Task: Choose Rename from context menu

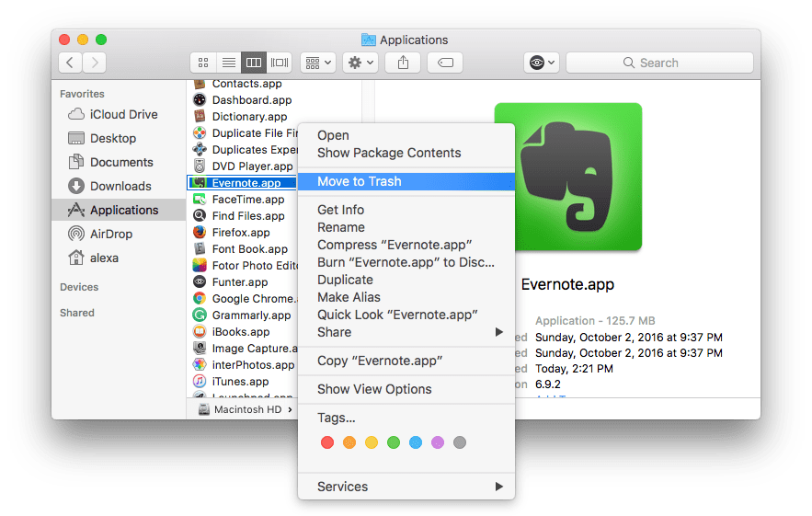Action: click(406, 227)
